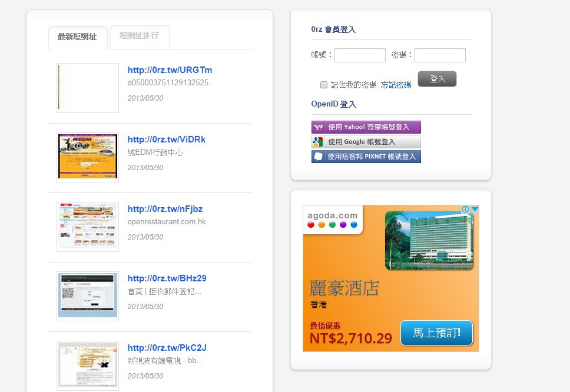Select the 最新短網址 tab

coord(77,37)
